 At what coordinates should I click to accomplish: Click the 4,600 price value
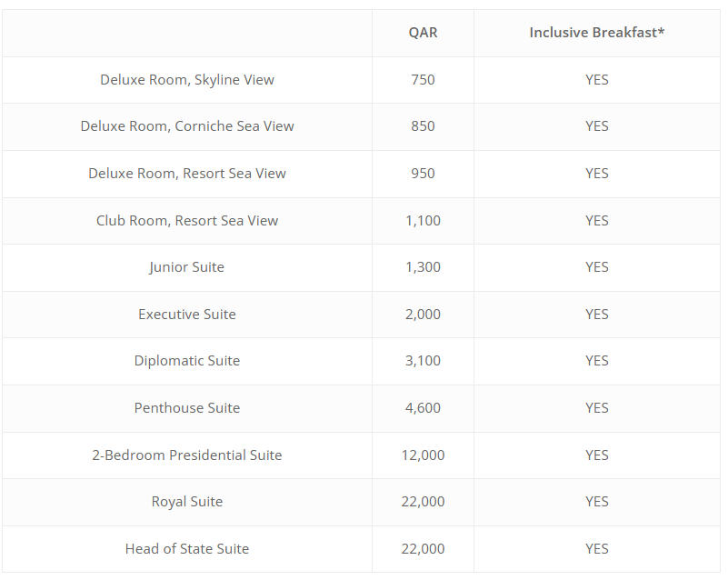pos(423,408)
